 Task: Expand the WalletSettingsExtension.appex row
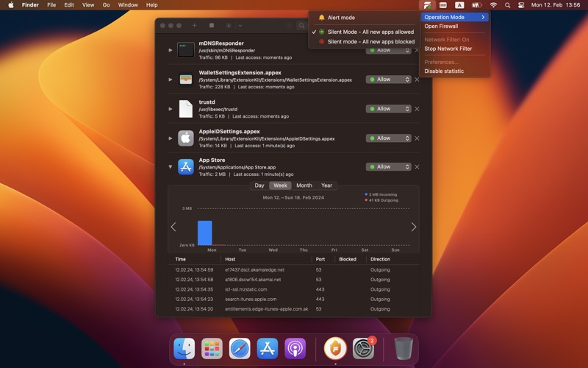(x=171, y=79)
